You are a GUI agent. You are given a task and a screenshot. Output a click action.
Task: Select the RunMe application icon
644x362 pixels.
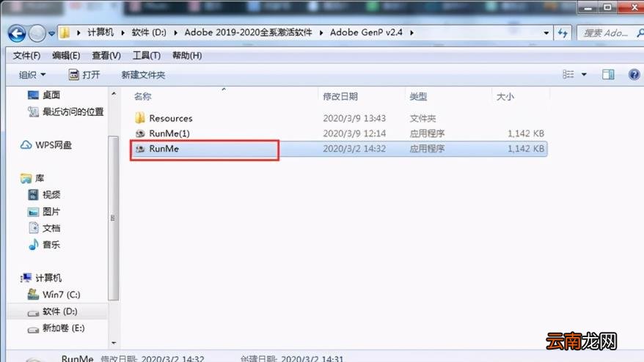pos(140,149)
